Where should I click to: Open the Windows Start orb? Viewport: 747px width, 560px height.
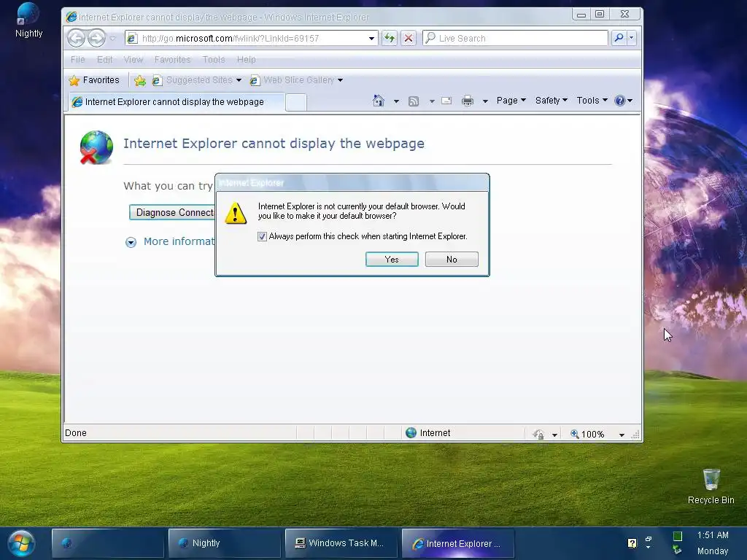21,543
